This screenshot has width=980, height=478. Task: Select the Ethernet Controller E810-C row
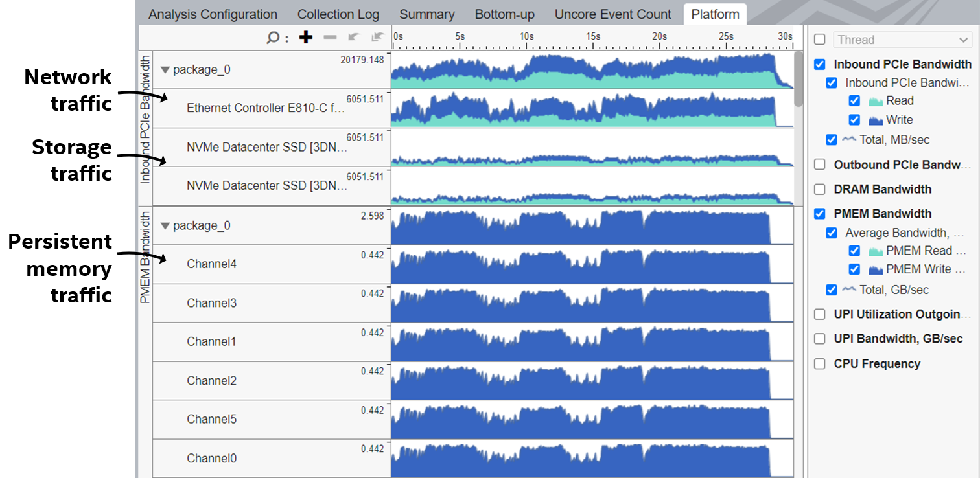point(266,108)
